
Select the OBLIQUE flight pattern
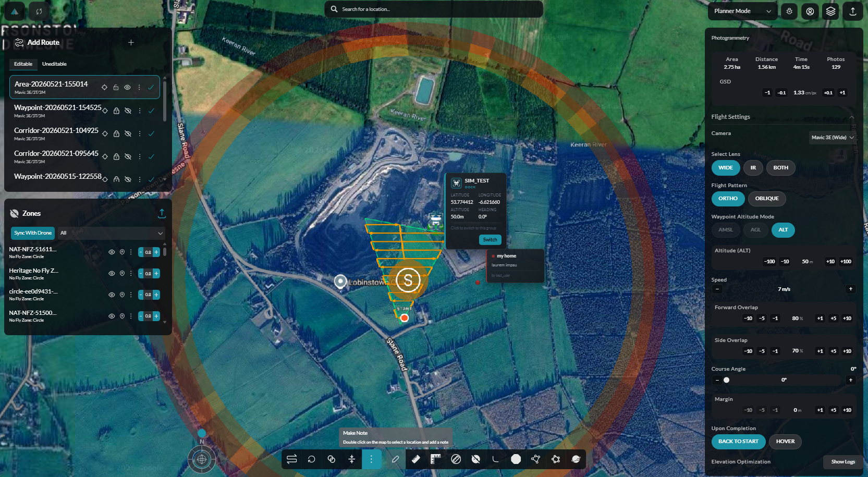click(767, 199)
